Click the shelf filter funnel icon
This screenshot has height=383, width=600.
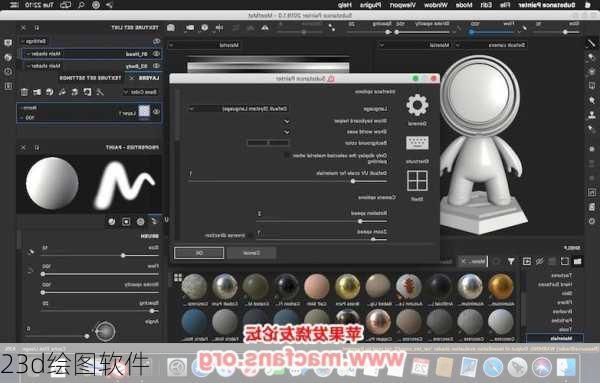[x=511, y=261]
